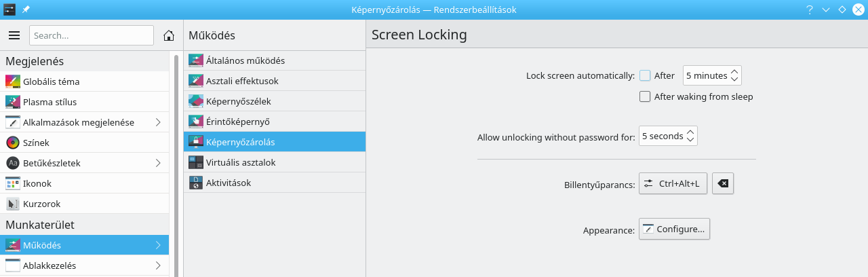
Task: Expand the Ablakkezelés chevron
Action: click(x=158, y=265)
